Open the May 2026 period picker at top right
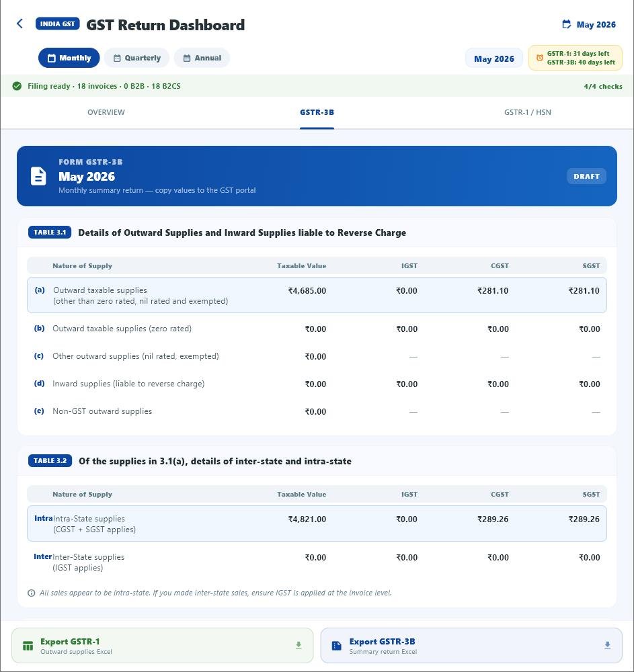 click(589, 24)
